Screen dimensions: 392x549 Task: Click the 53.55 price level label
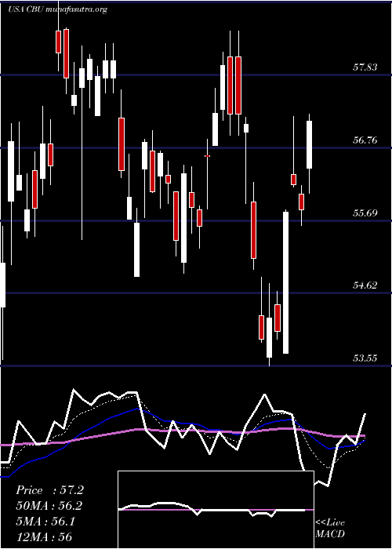click(365, 358)
